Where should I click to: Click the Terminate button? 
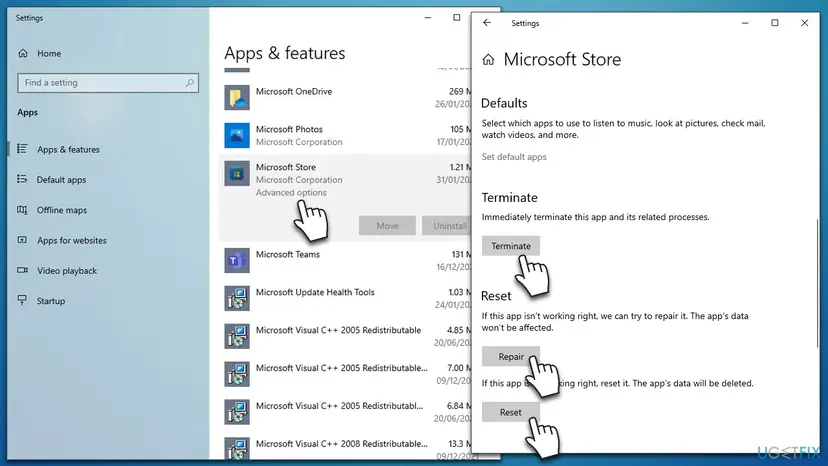[511, 246]
